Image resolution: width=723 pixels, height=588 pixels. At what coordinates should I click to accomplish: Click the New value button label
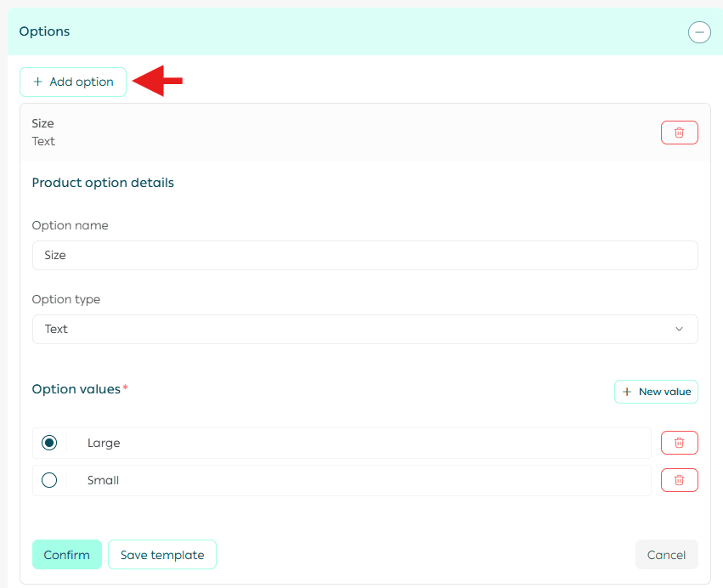pyautogui.click(x=664, y=392)
